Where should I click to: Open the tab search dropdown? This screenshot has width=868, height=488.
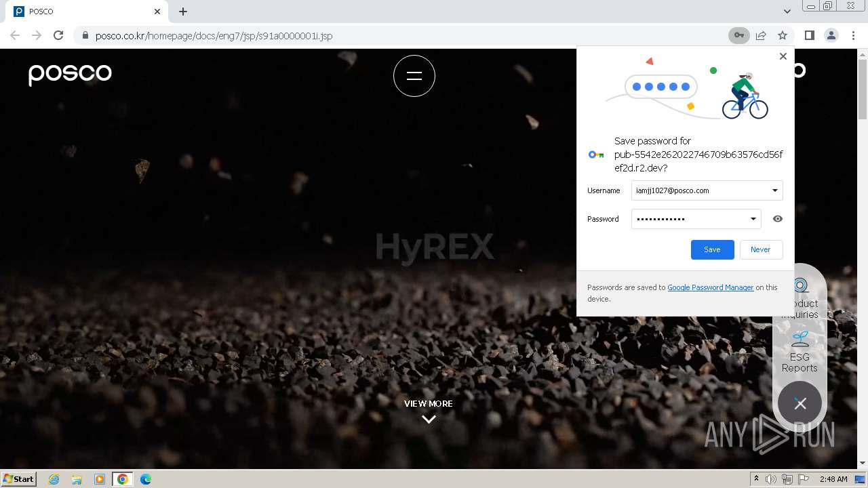pyautogui.click(x=787, y=12)
